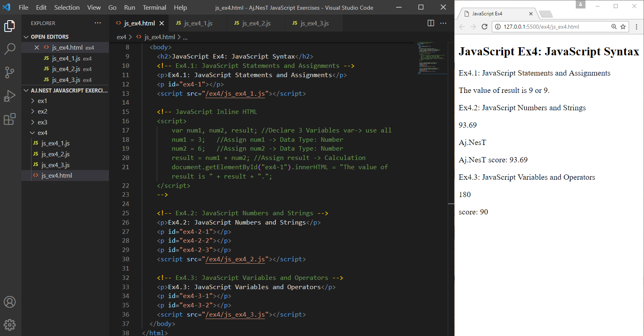The height and width of the screenshot is (336, 644).
Task: Open the Extensions view icon
Action: [x=10, y=119]
